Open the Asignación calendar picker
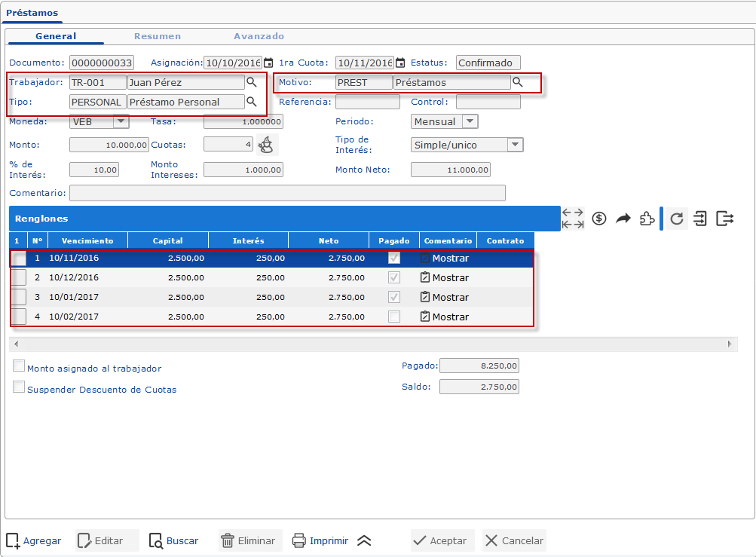This screenshot has width=756, height=557. tap(268, 63)
